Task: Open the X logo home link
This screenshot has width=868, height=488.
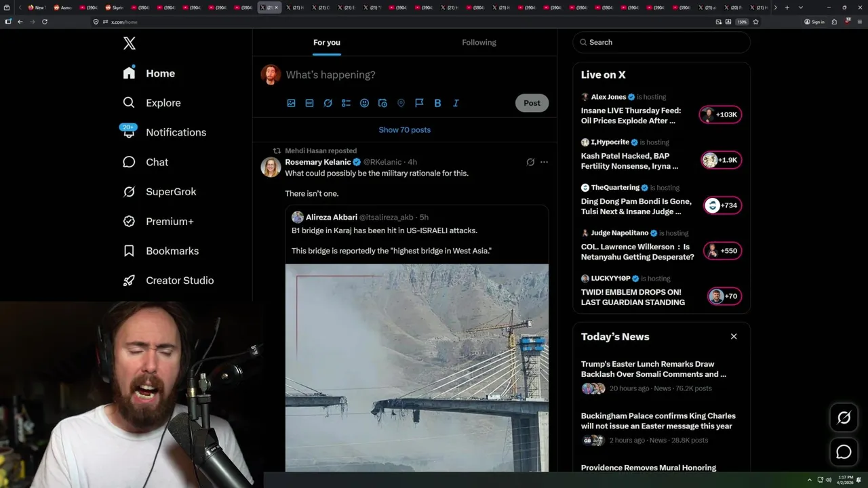Action: tap(130, 43)
